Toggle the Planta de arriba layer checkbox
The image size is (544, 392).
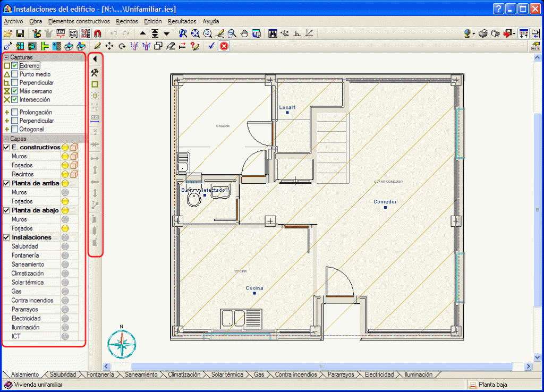tap(6, 183)
